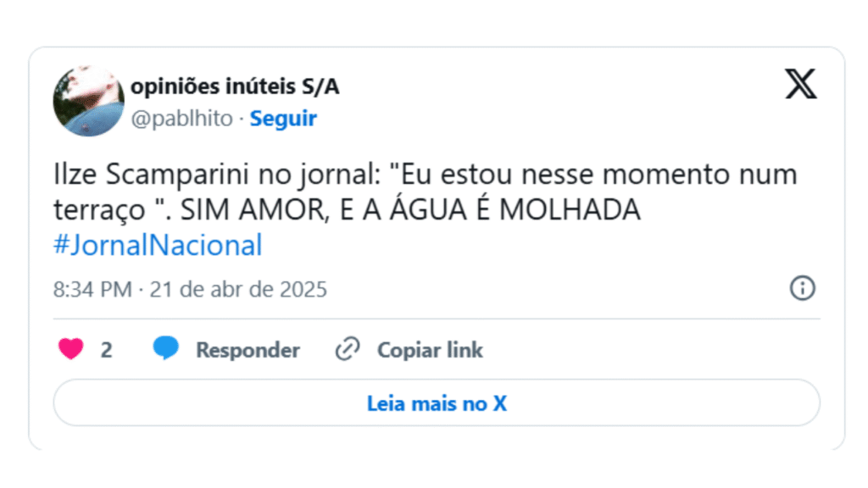Screen dimensions: 868x488
Task: Click the chain link copy icon
Action: [x=347, y=349]
